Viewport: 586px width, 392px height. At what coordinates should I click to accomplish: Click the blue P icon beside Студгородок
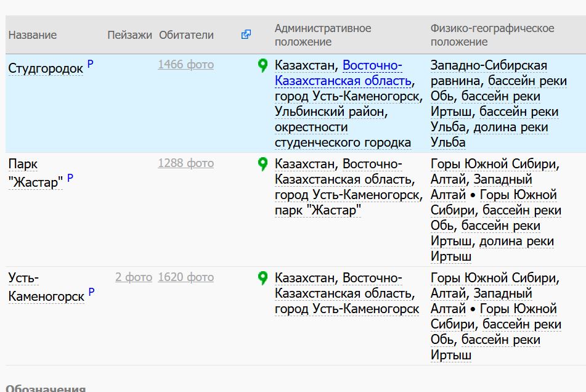[91, 64]
